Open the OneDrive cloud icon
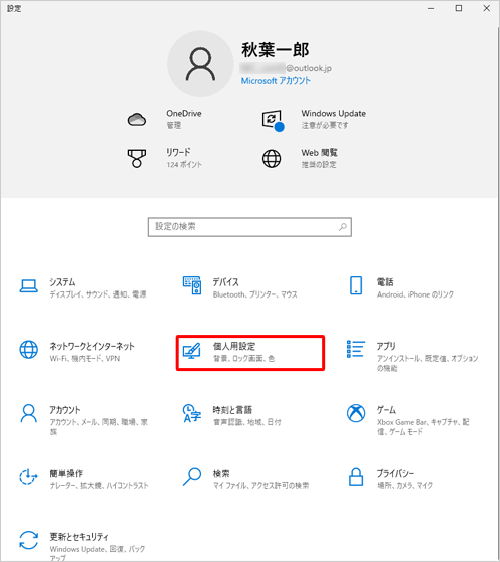500x562 pixels. (x=137, y=119)
